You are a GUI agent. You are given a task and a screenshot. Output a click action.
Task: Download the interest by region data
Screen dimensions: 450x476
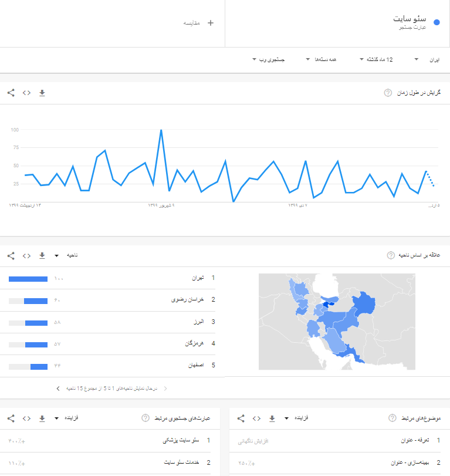(x=42, y=255)
